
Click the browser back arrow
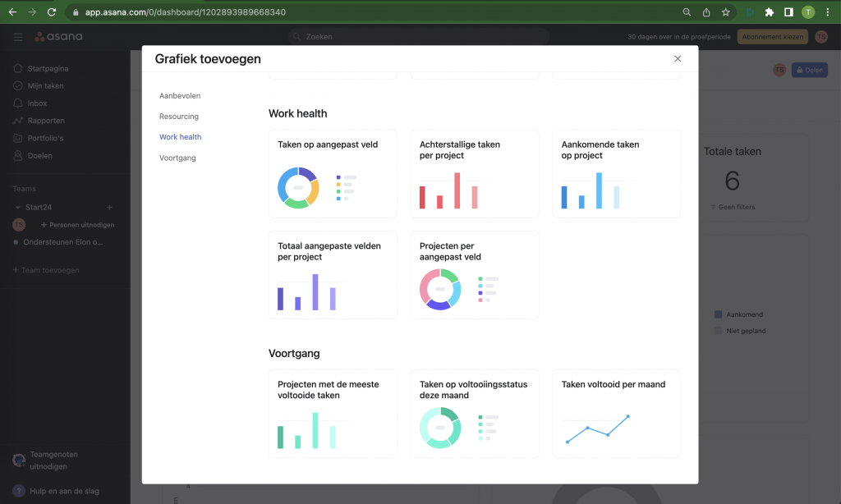tap(12, 12)
